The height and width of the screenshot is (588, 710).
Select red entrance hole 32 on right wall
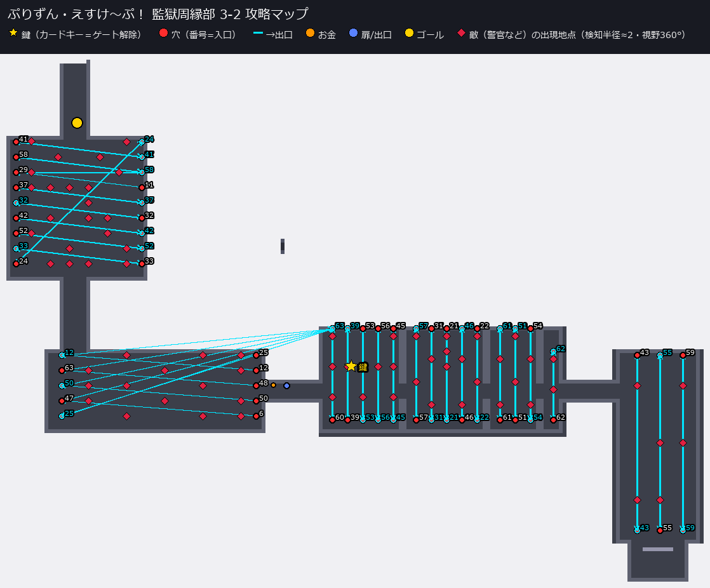[x=142, y=218]
